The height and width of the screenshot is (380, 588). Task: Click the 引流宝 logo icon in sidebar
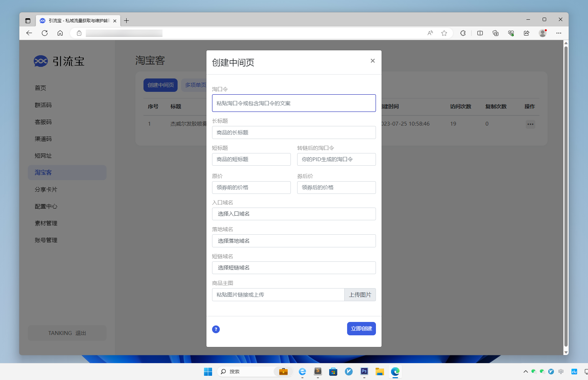[x=40, y=61]
